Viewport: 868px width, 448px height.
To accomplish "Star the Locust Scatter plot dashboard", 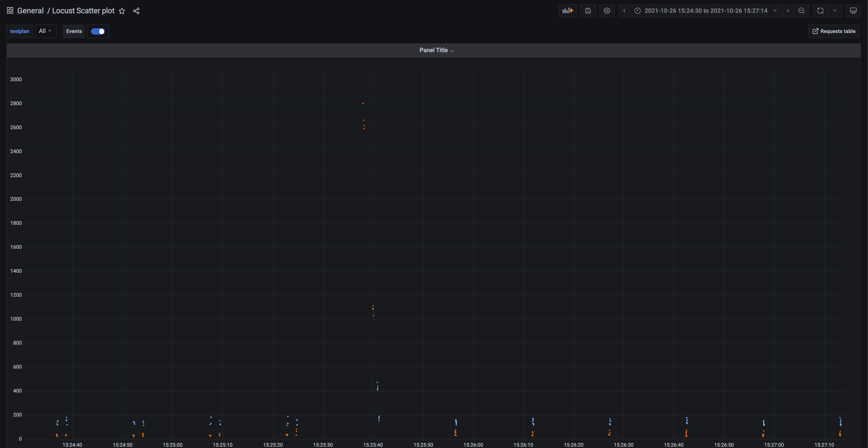I will (x=122, y=11).
